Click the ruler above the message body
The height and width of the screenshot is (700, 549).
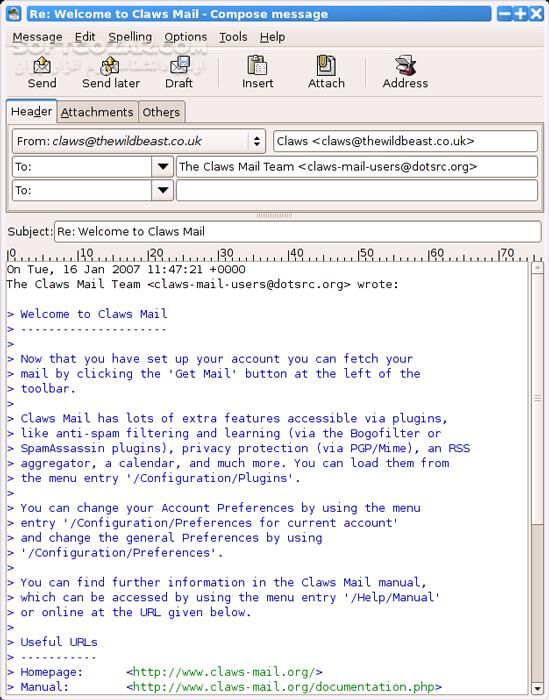(274, 254)
